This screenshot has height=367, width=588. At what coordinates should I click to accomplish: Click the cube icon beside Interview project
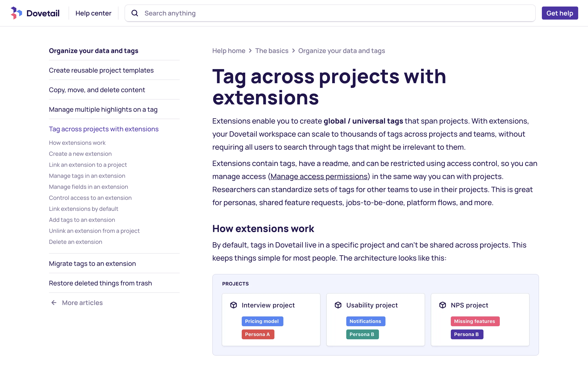pyautogui.click(x=234, y=305)
